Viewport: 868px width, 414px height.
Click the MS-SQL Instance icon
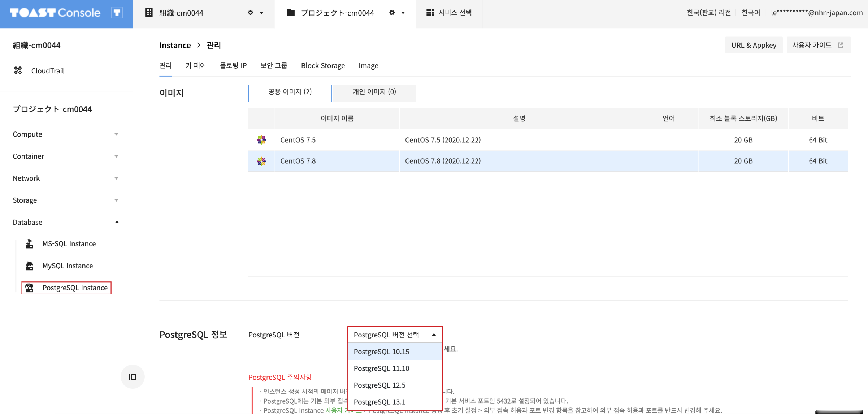click(30, 244)
